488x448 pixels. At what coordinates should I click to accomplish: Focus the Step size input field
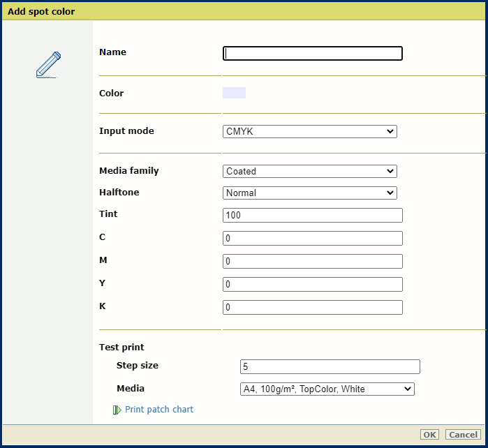[330, 366]
